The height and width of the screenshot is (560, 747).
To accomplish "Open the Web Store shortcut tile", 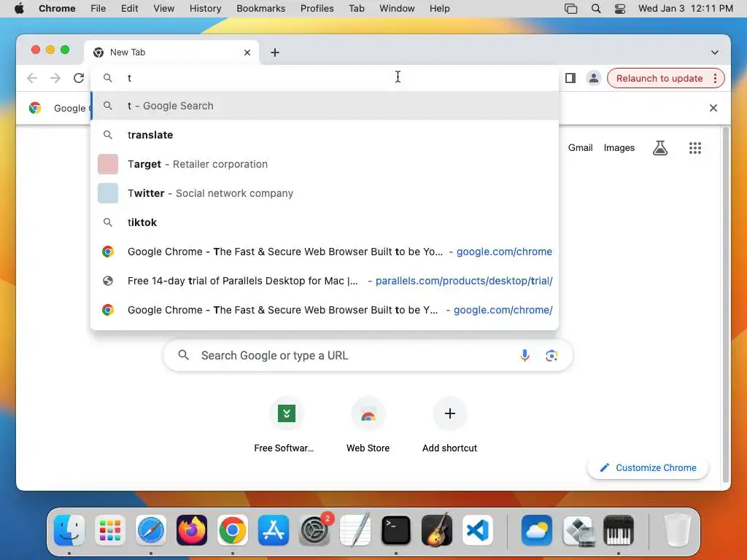I will pos(368,425).
